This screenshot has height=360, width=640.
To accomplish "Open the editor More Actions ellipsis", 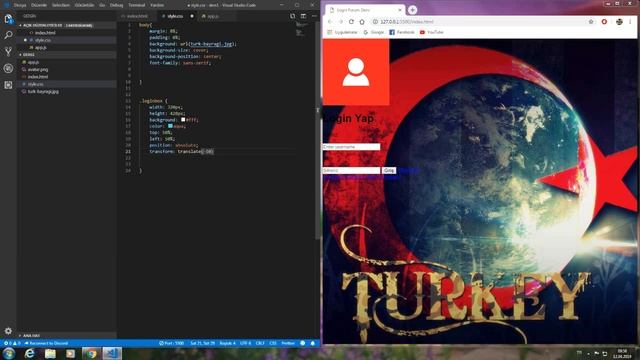I will tap(314, 16).
